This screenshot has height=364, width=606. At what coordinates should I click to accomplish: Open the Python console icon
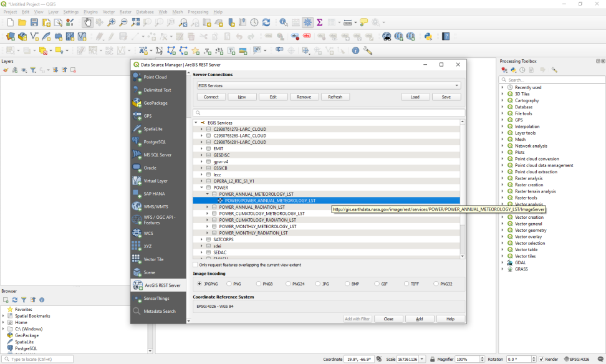(428, 37)
